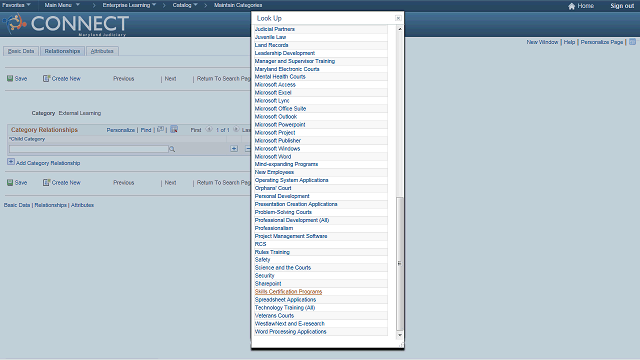Click the top Create New icon
Image resolution: width=640 pixels, height=360 pixels.
pyautogui.click(x=47, y=78)
